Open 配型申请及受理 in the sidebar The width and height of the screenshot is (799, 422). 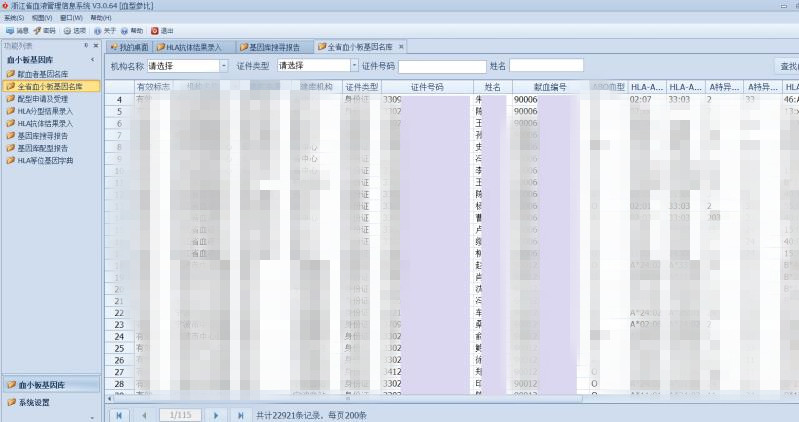coord(43,98)
